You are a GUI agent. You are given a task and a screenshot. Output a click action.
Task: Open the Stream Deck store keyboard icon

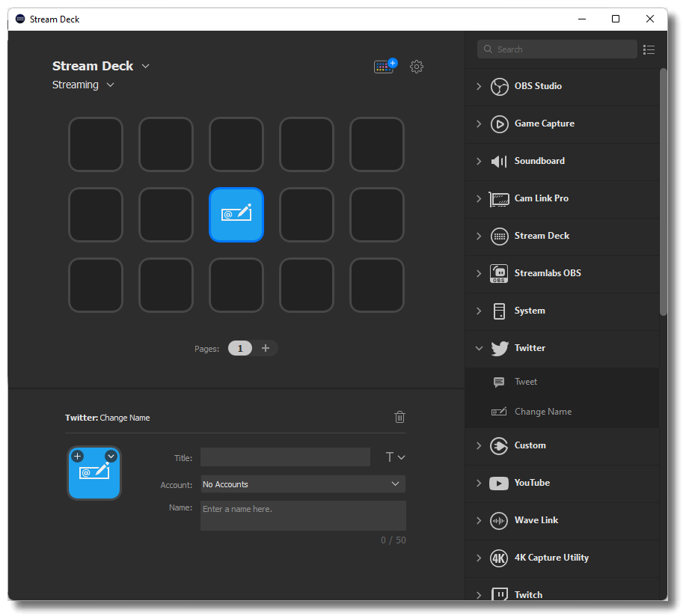(385, 67)
